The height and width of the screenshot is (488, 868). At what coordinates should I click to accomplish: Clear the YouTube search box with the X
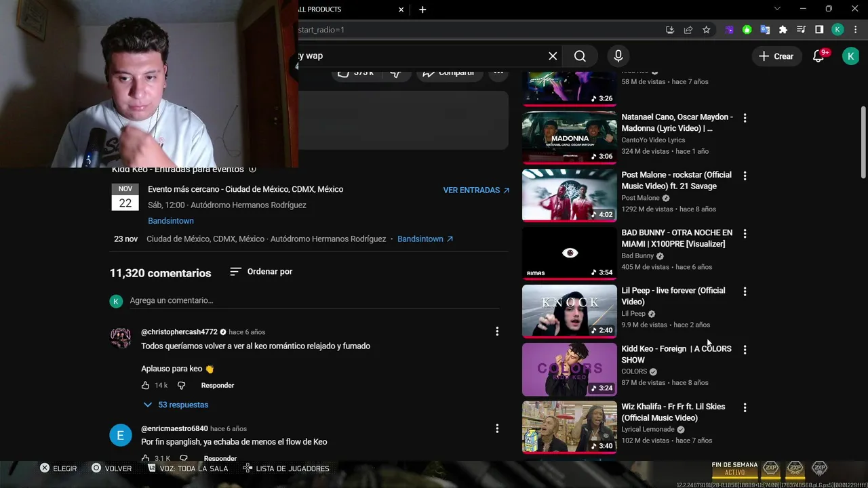coord(553,56)
